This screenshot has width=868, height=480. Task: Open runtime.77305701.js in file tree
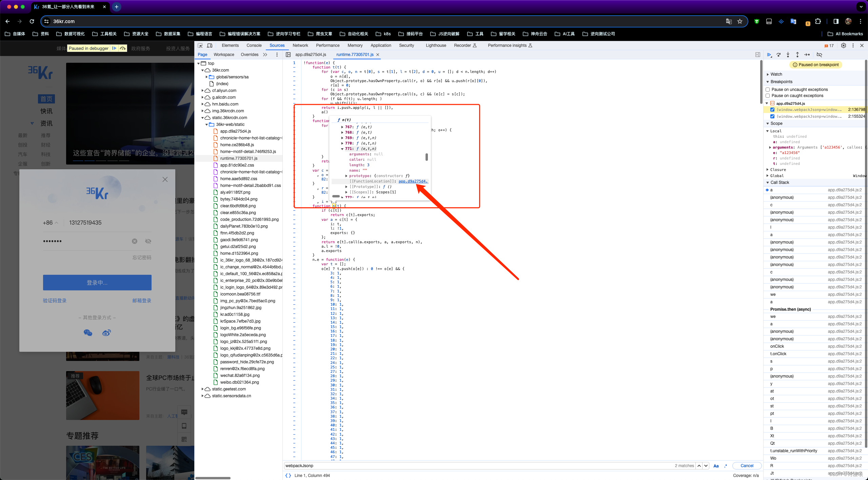[239, 158]
